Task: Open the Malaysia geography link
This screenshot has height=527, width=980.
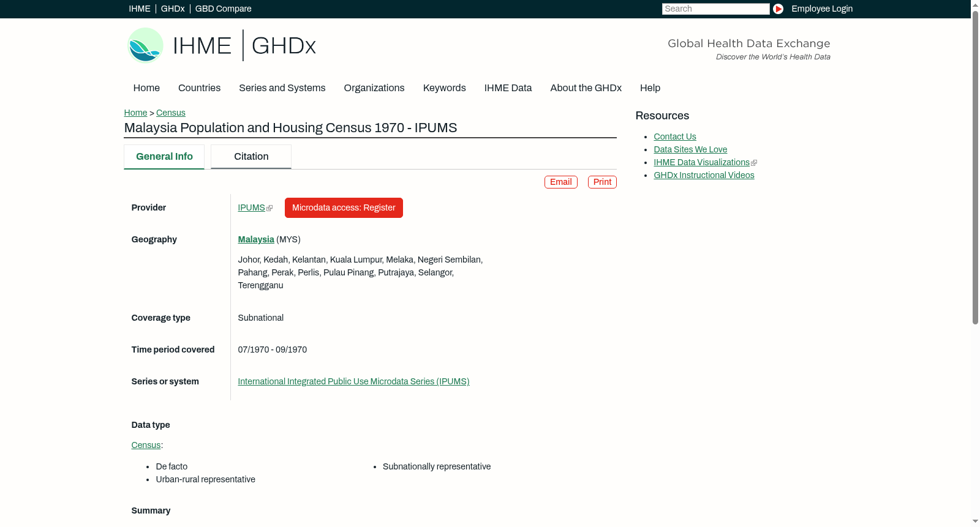Action: (256, 240)
